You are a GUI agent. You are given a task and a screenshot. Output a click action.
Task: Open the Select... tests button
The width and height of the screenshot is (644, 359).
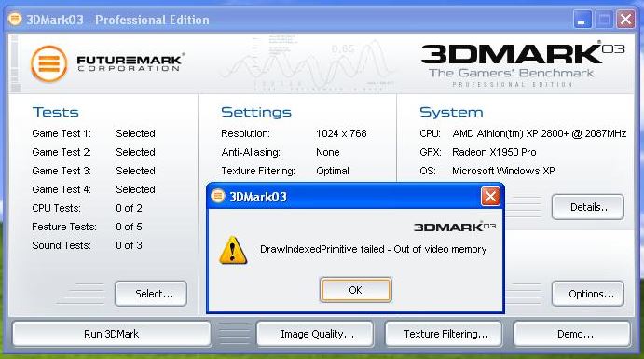pos(151,294)
